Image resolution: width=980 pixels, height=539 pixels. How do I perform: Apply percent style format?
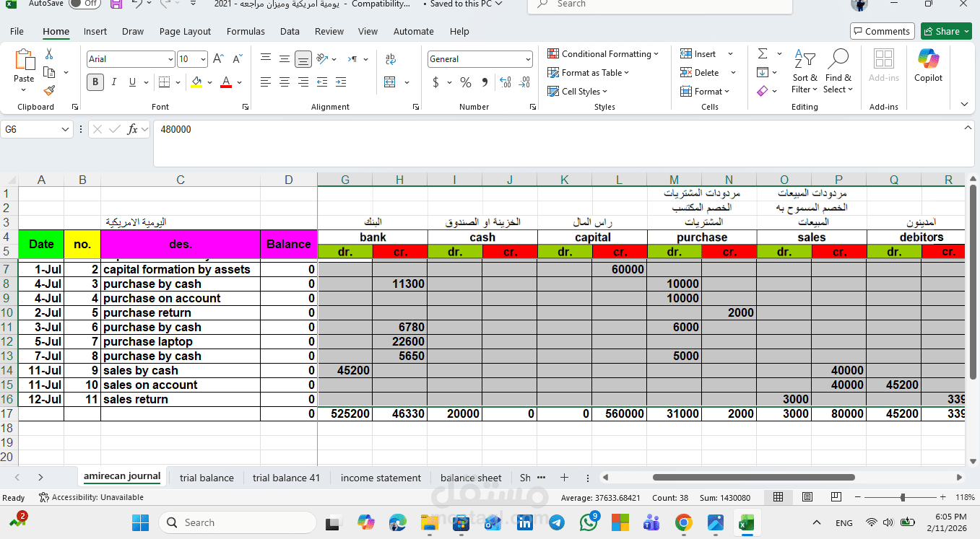click(466, 82)
